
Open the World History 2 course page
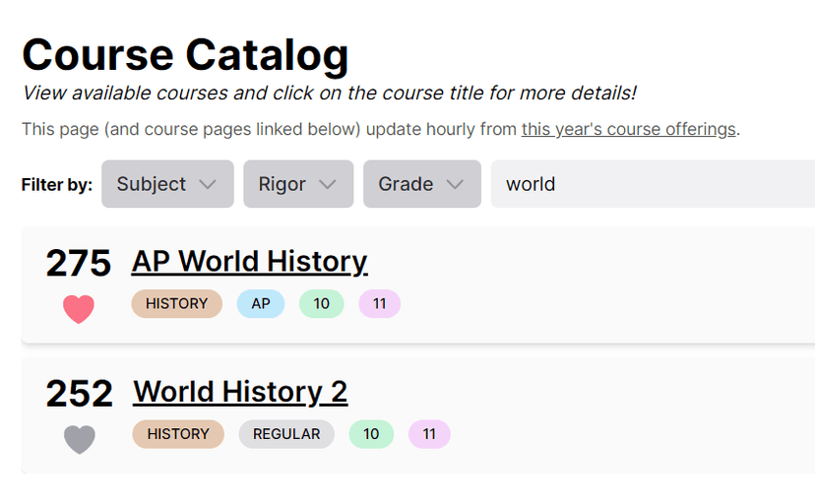pos(240,392)
